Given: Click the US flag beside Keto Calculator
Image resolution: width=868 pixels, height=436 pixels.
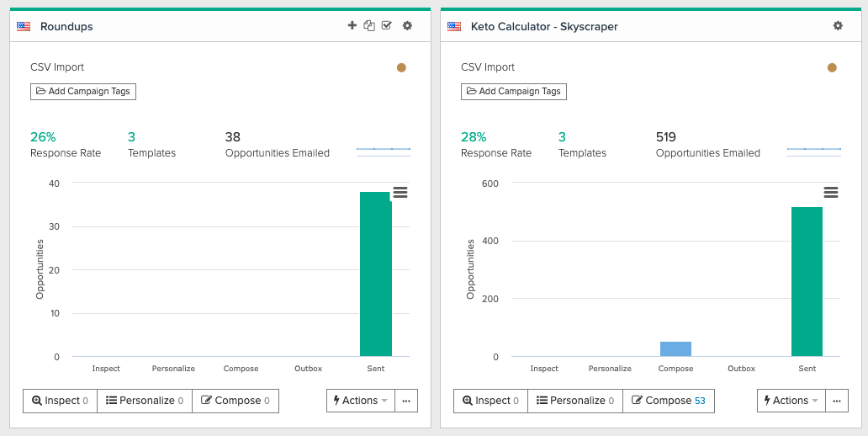Looking at the screenshot, I should [x=454, y=26].
